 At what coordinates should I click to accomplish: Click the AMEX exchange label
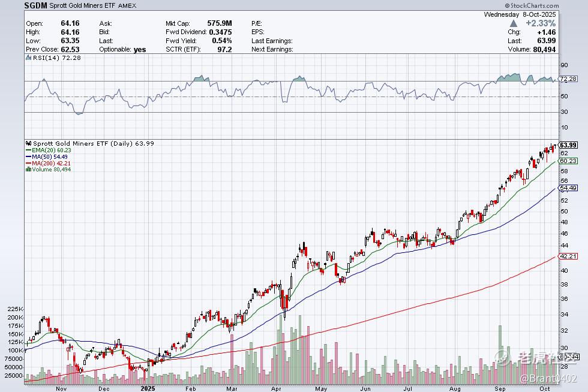click(x=127, y=5)
